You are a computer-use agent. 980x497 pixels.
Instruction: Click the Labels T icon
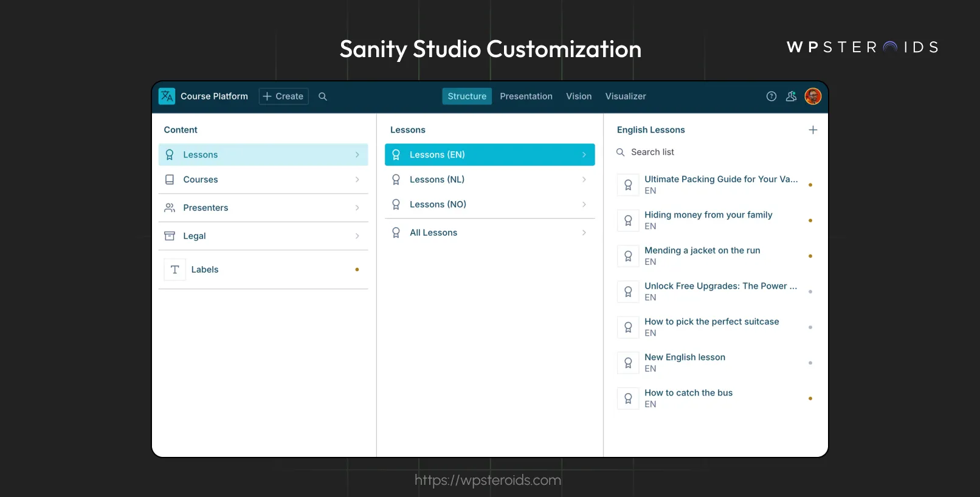pyautogui.click(x=174, y=270)
